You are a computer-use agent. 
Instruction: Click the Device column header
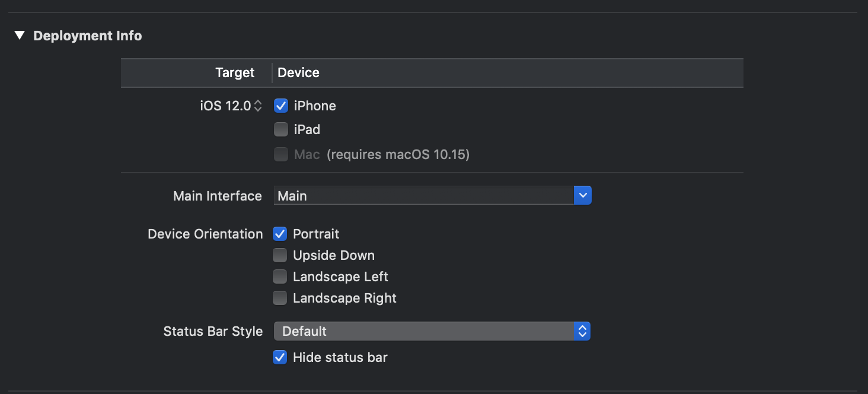(x=298, y=72)
